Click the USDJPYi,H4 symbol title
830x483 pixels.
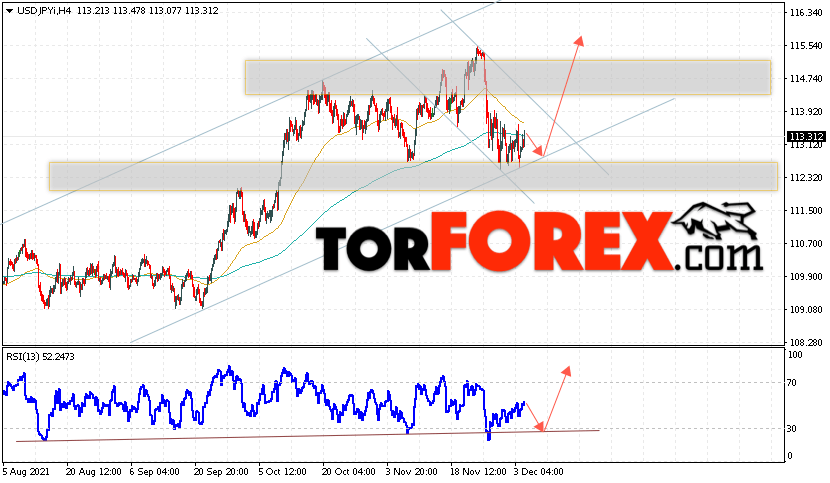[x=44, y=11]
